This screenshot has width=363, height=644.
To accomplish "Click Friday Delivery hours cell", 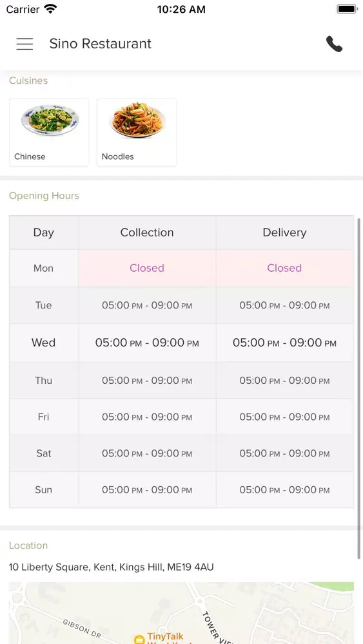I will point(284,417).
